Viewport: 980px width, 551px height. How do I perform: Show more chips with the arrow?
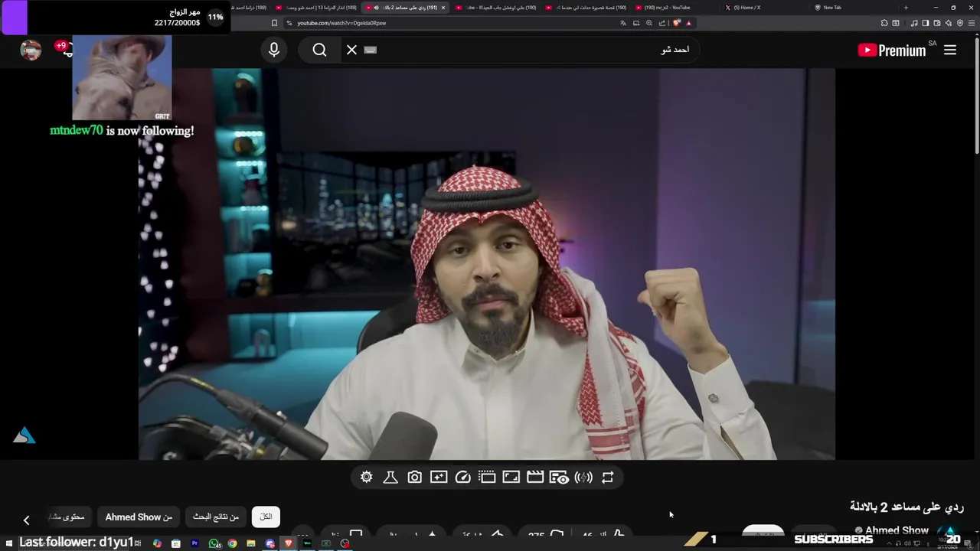coord(26,520)
